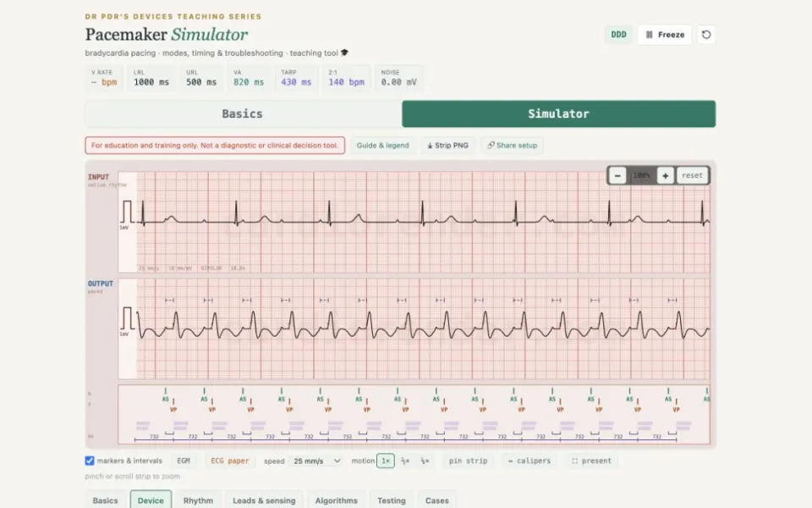Freeze the simulator strip
This screenshot has width=812, height=508.
(x=665, y=35)
